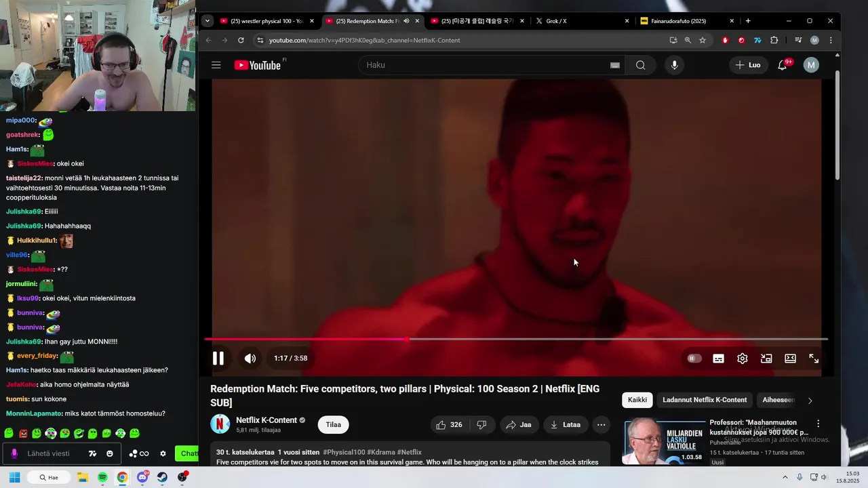Mute the Redemption Match tab's audio icon

tap(406, 21)
